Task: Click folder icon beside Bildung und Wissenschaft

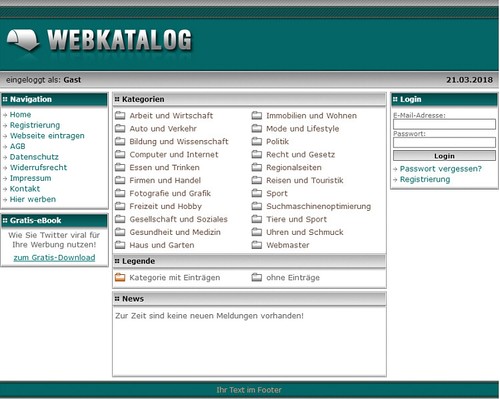Action: pyautogui.click(x=120, y=141)
